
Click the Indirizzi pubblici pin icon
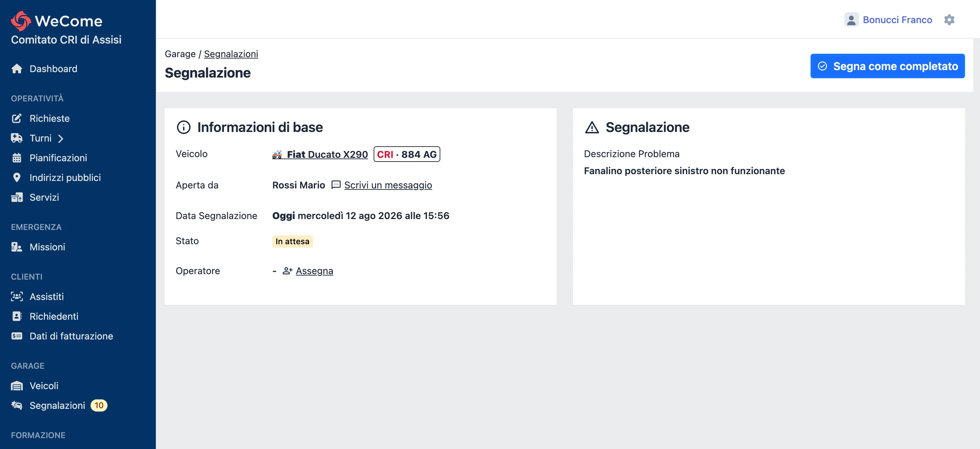(x=17, y=178)
